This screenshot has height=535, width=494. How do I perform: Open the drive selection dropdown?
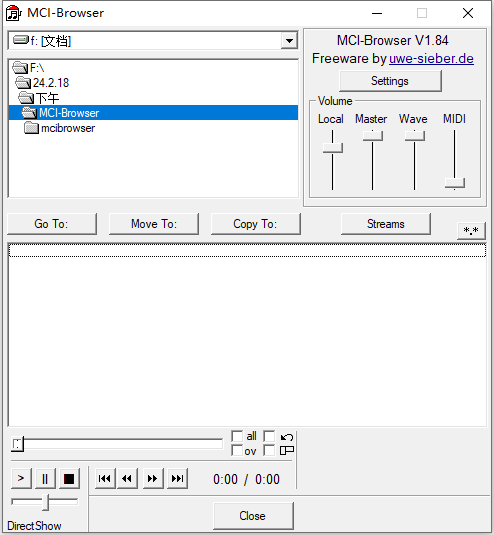(289, 41)
